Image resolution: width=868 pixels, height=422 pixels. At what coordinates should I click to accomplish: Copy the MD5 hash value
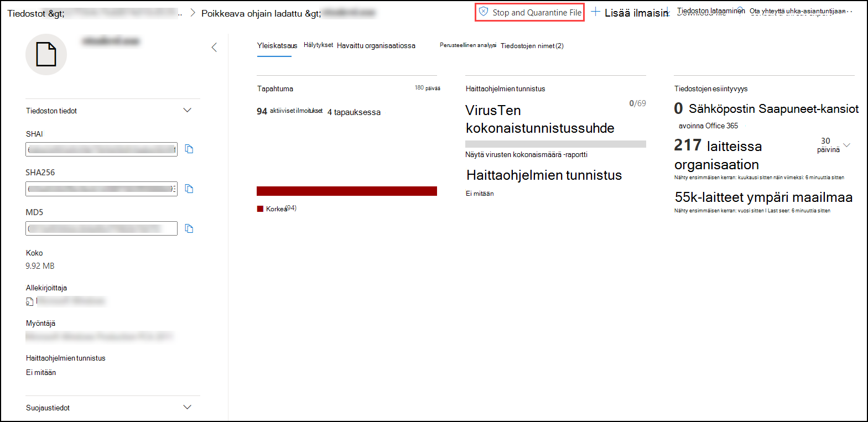(x=189, y=228)
